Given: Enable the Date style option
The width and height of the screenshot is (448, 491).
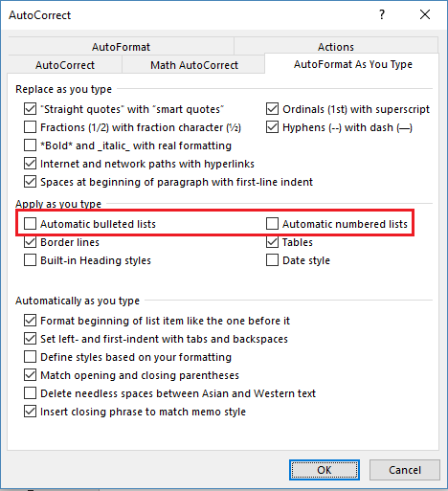Looking at the screenshot, I should 272,260.
